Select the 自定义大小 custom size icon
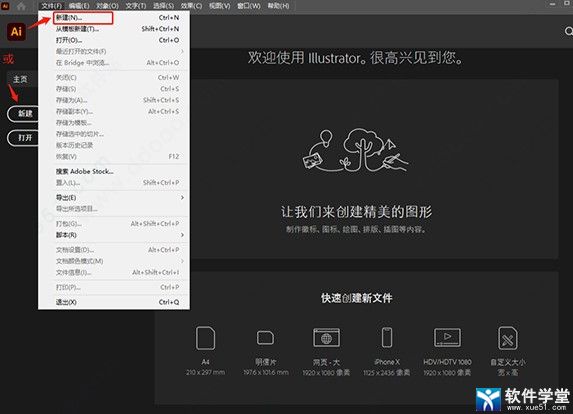This screenshot has height=414, width=573. point(508,338)
